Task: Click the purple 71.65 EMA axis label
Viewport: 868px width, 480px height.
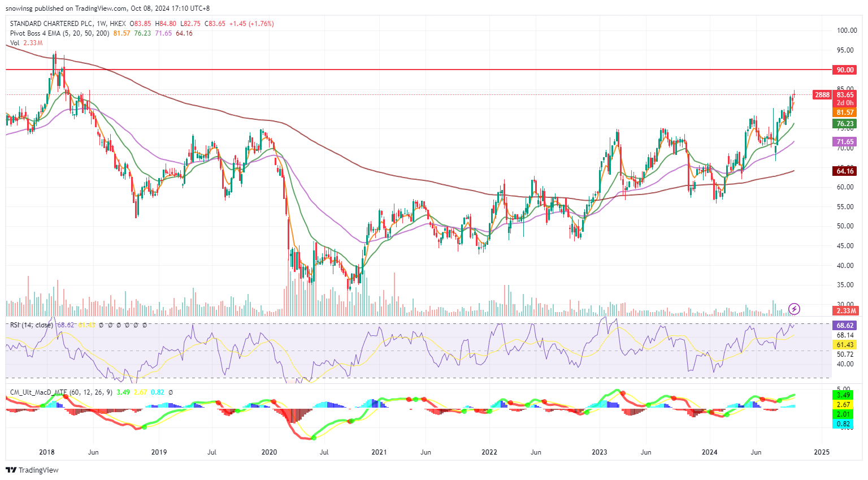Action: [845, 142]
